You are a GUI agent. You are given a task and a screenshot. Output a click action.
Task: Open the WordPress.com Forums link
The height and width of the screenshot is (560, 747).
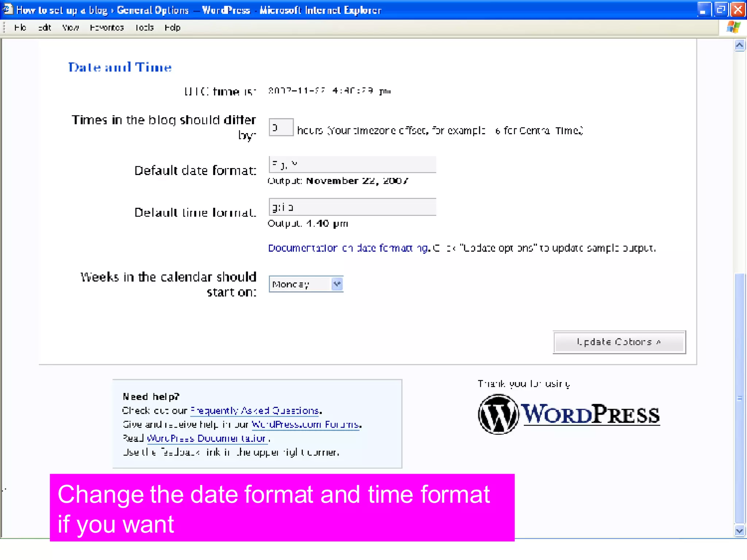tap(306, 425)
